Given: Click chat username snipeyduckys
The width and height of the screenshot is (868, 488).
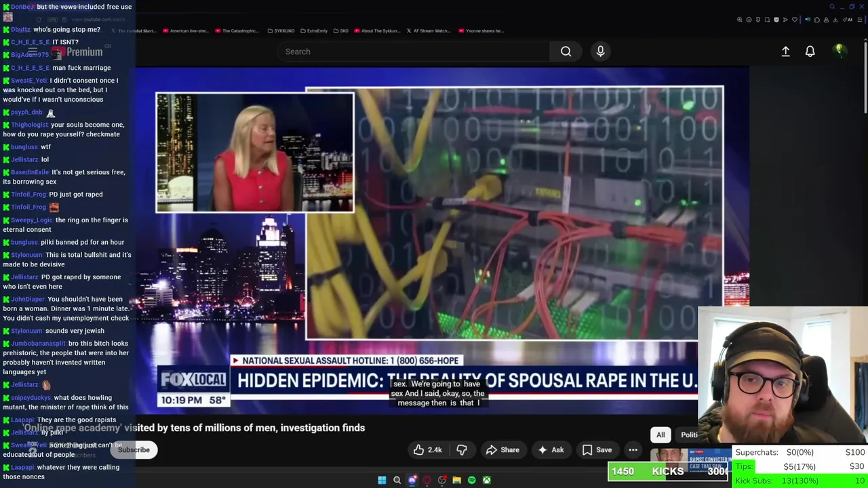Looking at the screenshot, I should (x=31, y=398).
